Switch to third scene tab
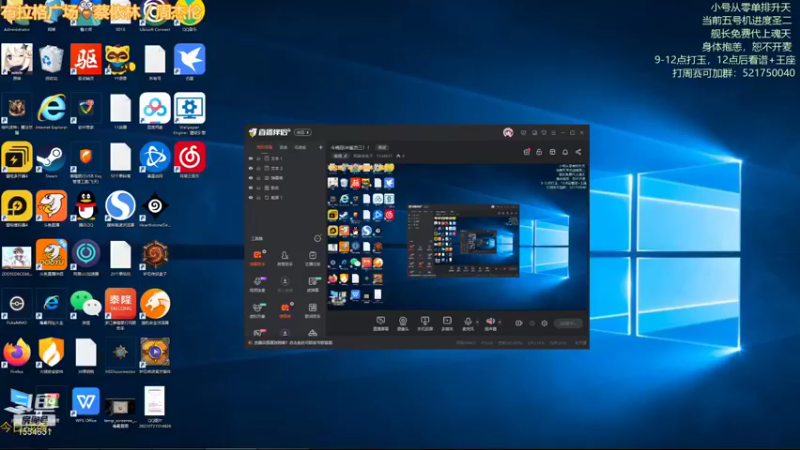The image size is (800, 450). 301,147
